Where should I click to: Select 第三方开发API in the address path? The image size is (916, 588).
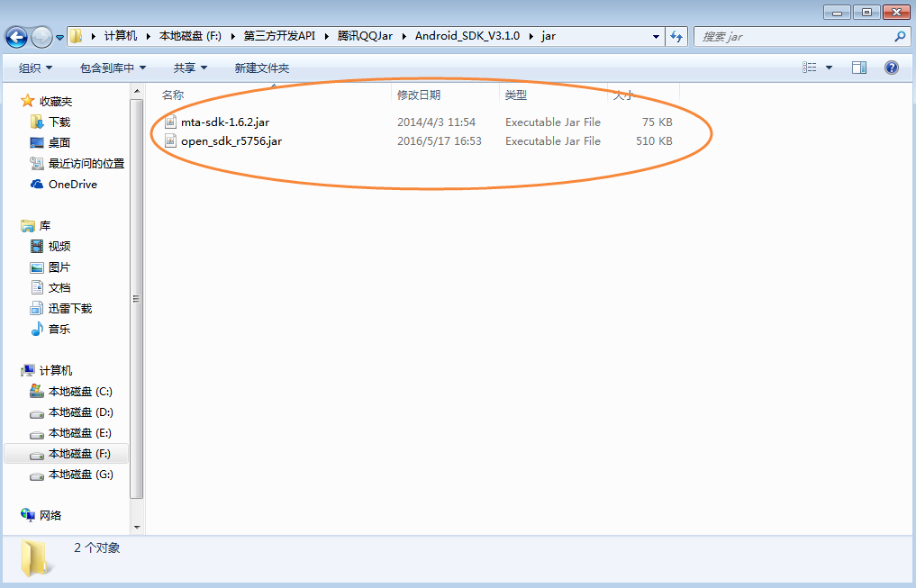click(x=279, y=36)
